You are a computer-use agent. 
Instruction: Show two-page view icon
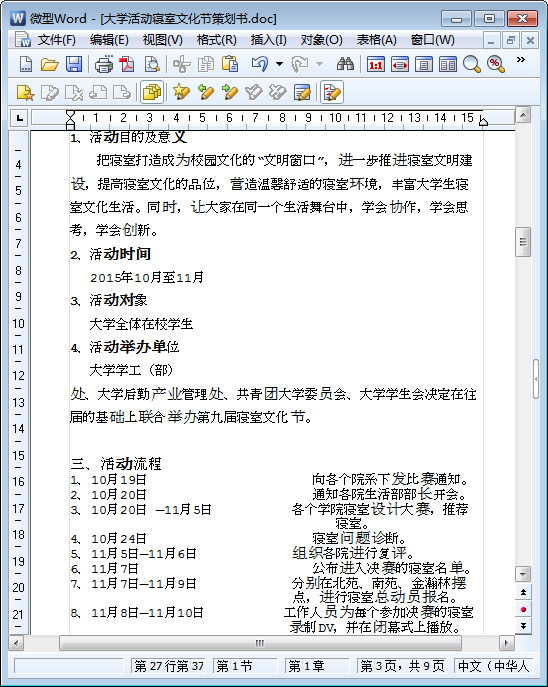[448, 64]
